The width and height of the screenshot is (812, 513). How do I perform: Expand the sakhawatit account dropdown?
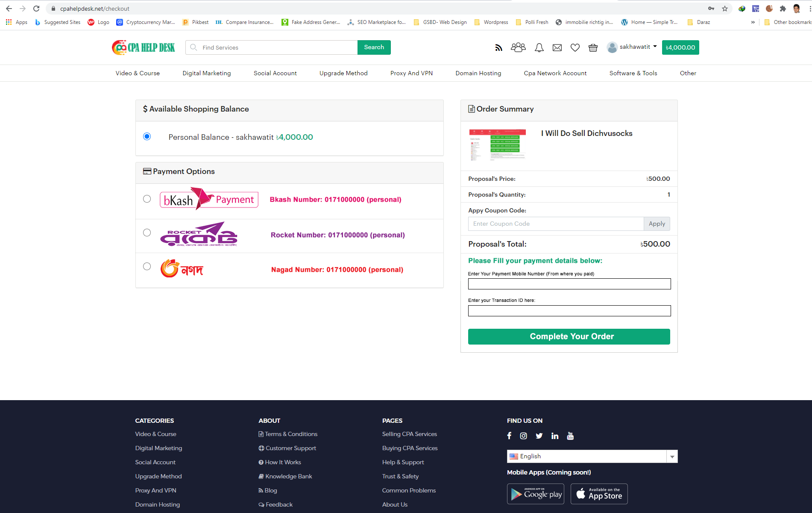click(632, 47)
